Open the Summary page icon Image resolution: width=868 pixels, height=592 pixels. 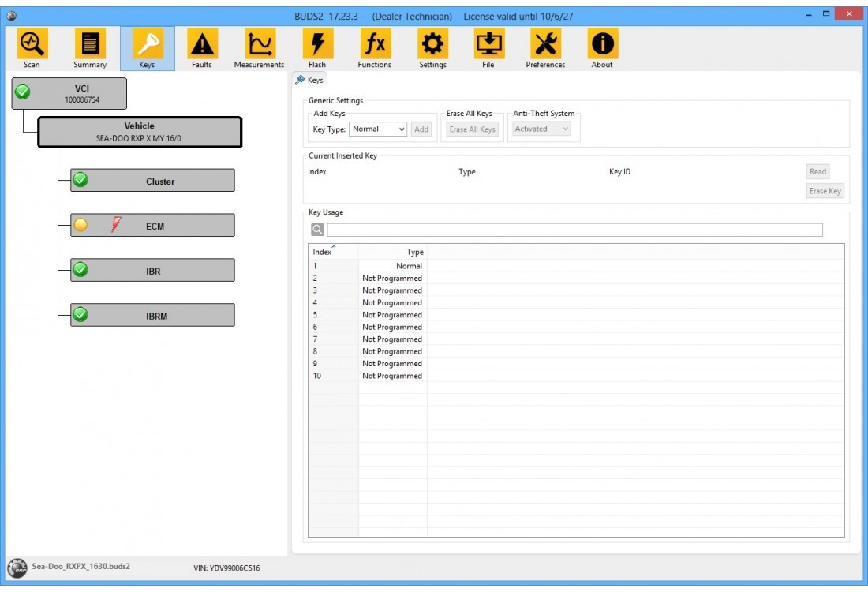coord(90,48)
